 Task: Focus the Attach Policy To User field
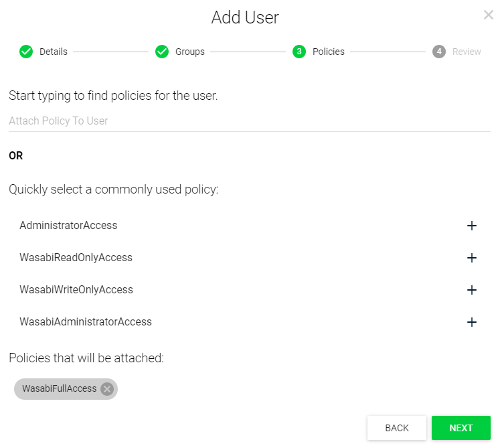tap(249, 121)
